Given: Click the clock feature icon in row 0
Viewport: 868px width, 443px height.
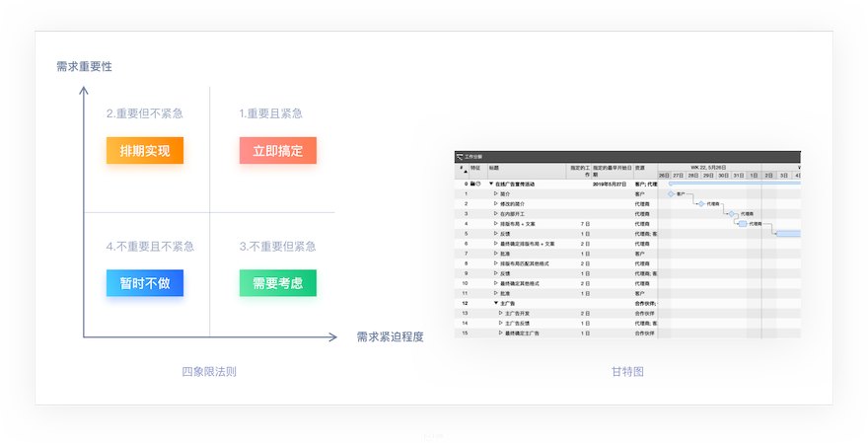Looking at the screenshot, I should (478, 184).
